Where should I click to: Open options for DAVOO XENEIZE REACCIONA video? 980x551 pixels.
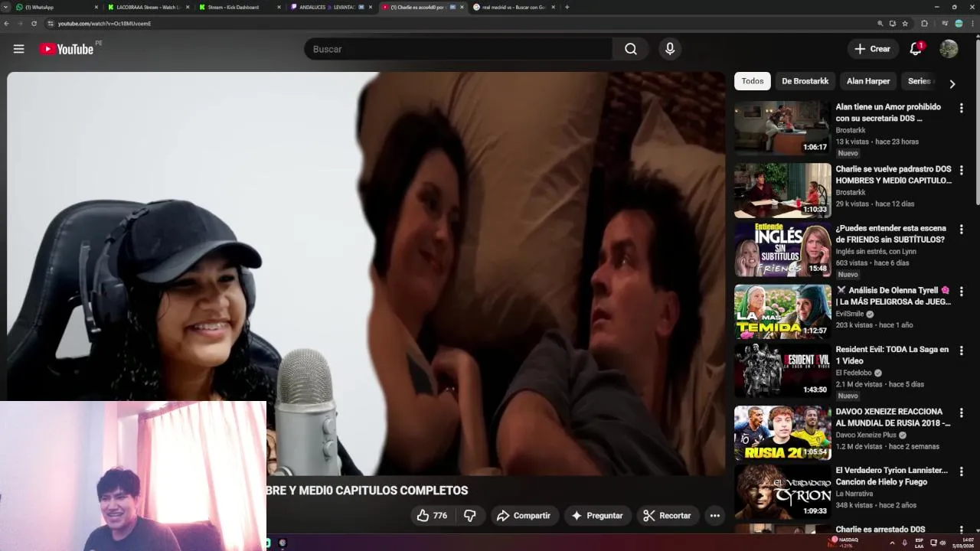962,413
